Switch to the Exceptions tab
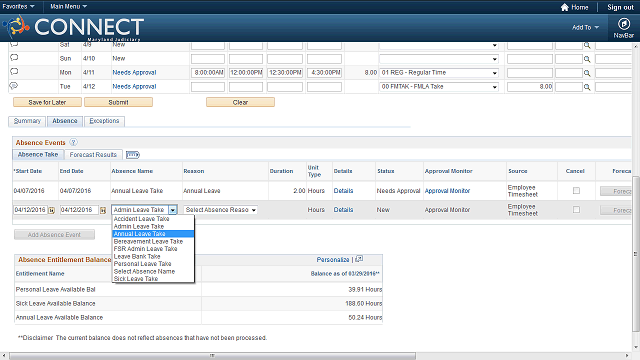640x360 pixels. [104, 121]
